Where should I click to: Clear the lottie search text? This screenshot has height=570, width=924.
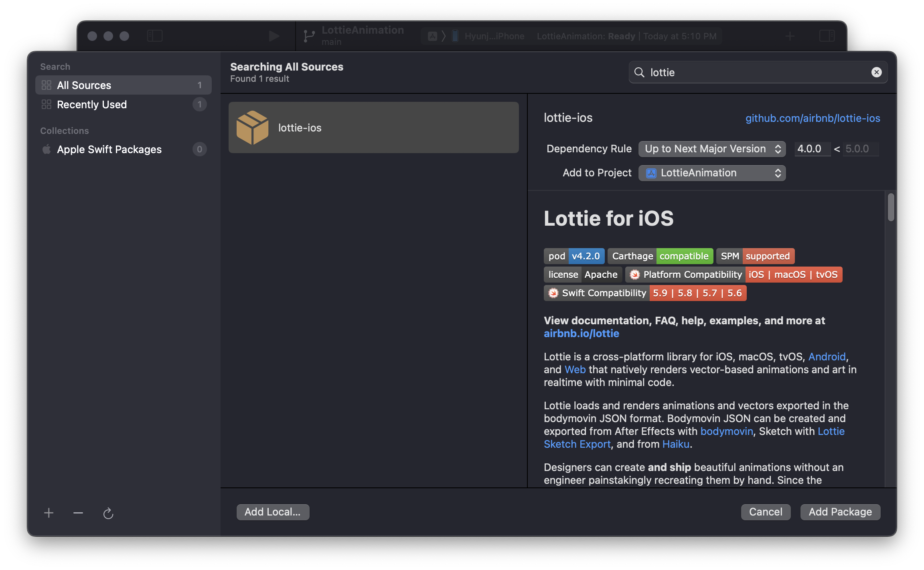tap(876, 72)
